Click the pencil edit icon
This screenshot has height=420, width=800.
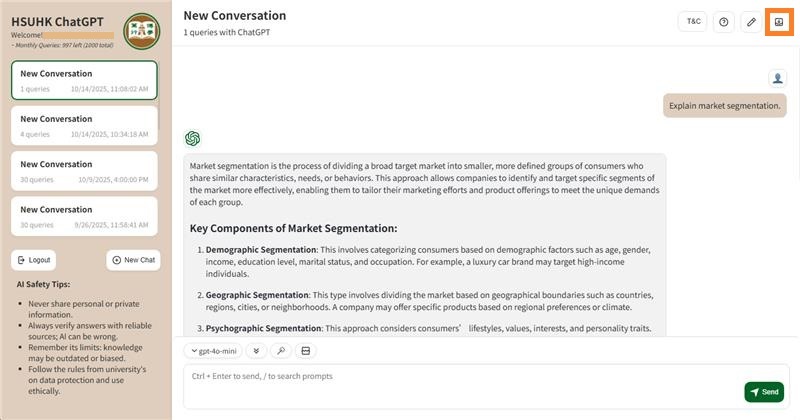coord(751,22)
